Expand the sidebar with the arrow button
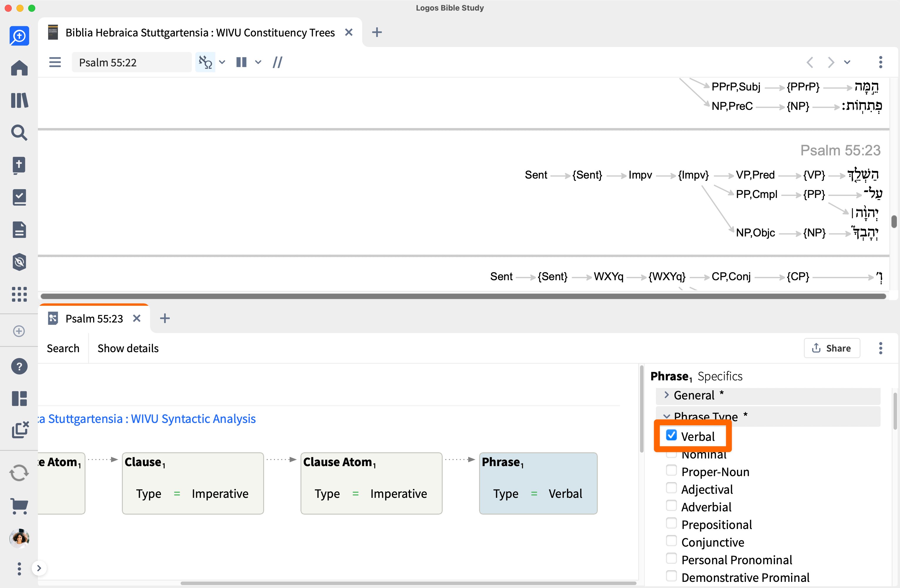Image resolution: width=900 pixels, height=588 pixels. pyautogui.click(x=39, y=568)
